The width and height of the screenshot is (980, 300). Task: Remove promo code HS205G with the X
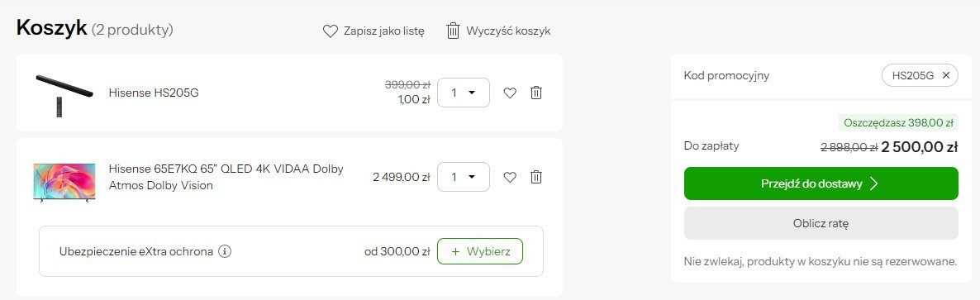945,76
